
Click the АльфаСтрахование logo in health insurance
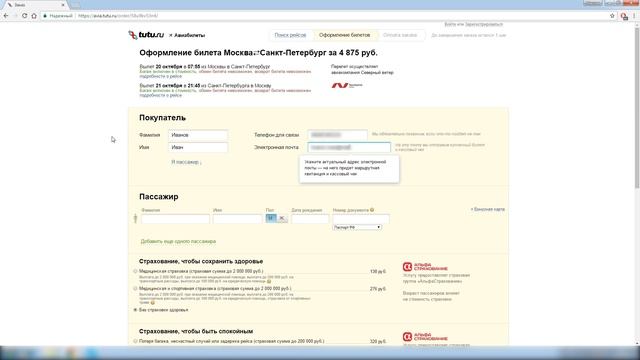tap(425, 267)
